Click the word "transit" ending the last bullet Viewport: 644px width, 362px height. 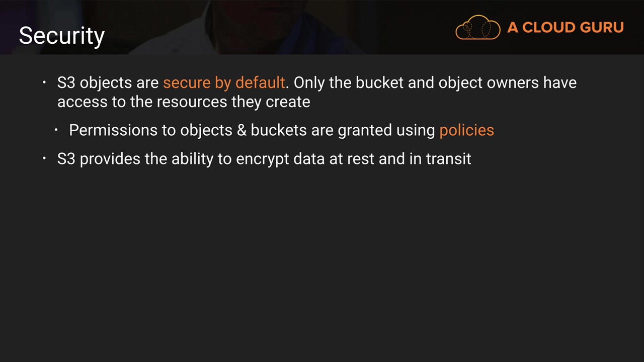[x=448, y=159]
